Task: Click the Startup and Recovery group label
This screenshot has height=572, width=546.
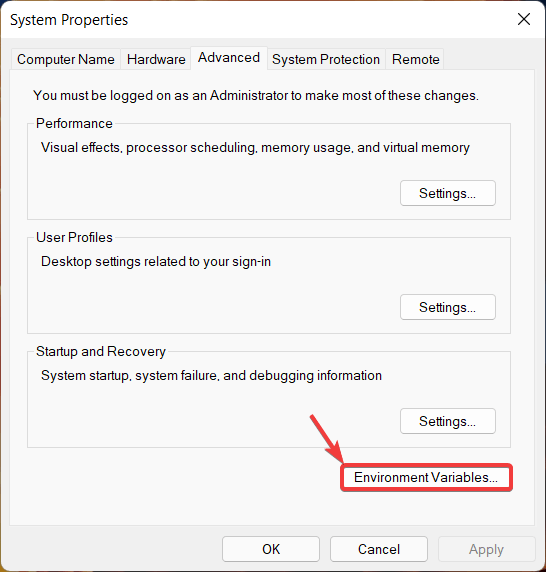Action: 101,352
